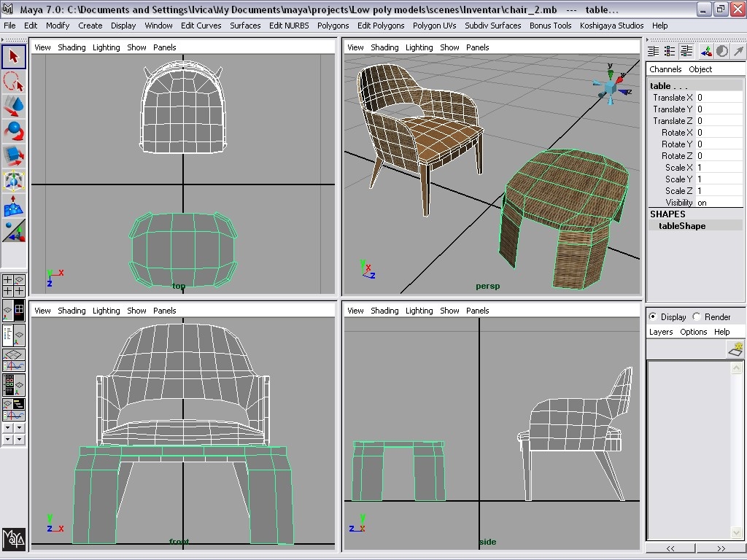Open the Polygons menu
Viewport: 747px width, 560px height.
(333, 26)
